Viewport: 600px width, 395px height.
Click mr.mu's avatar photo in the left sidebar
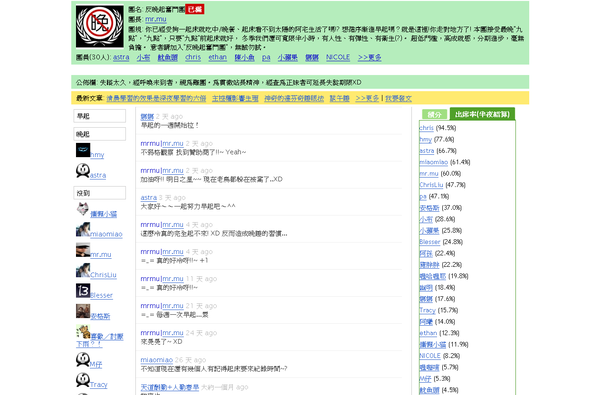click(x=83, y=250)
